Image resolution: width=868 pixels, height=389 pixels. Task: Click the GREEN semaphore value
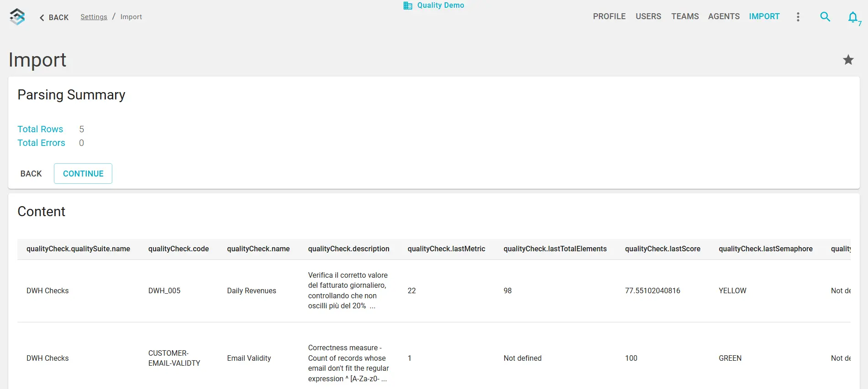point(730,358)
